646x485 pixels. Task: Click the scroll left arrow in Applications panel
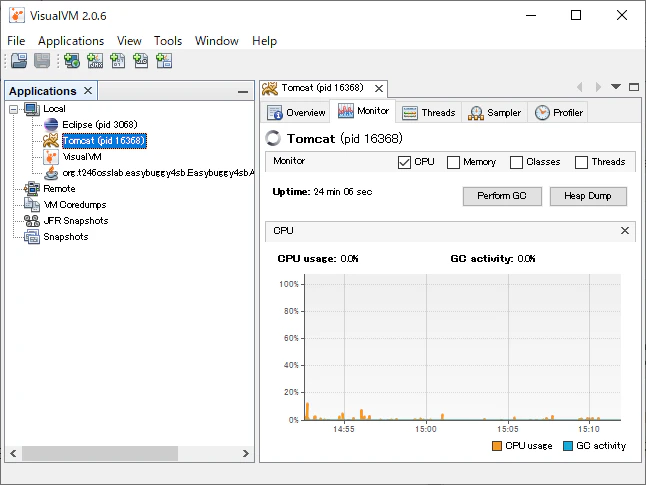pyautogui.click(x=13, y=453)
